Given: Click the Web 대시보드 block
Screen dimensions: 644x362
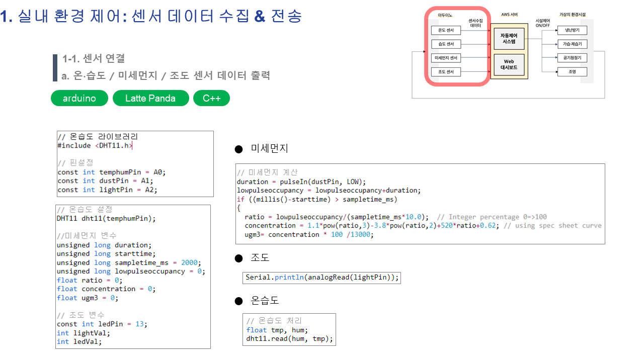Looking at the screenshot, I should pyautogui.click(x=509, y=65).
